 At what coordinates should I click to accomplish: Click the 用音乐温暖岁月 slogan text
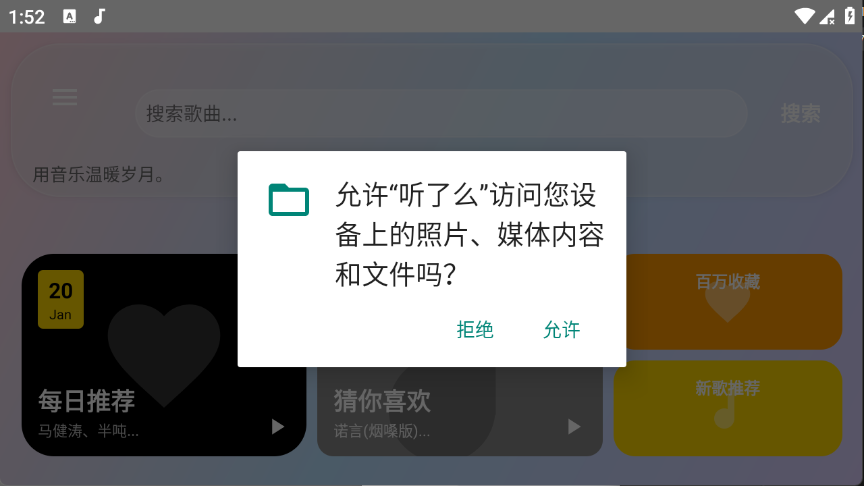pyautogui.click(x=99, y=175)
